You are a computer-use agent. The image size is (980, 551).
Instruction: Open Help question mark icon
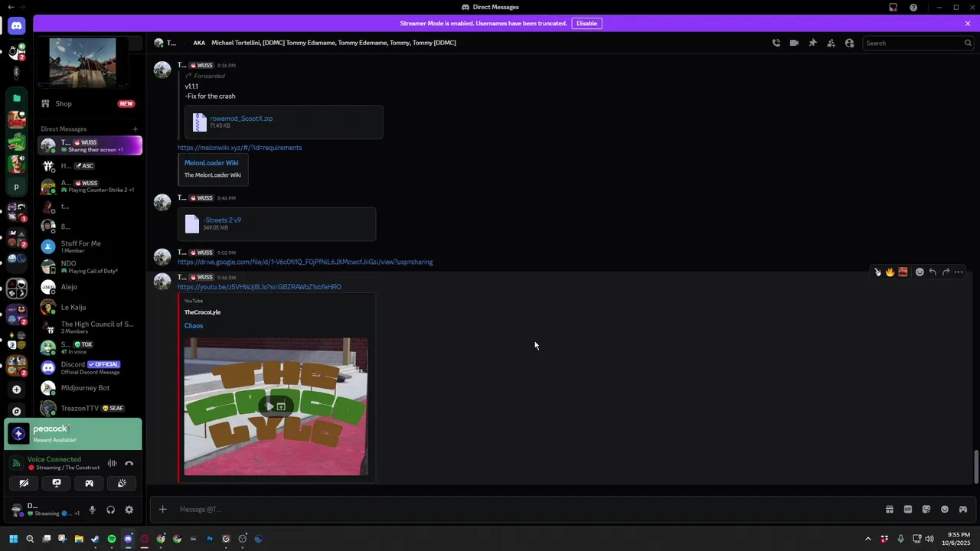click(x=913, y=8)
